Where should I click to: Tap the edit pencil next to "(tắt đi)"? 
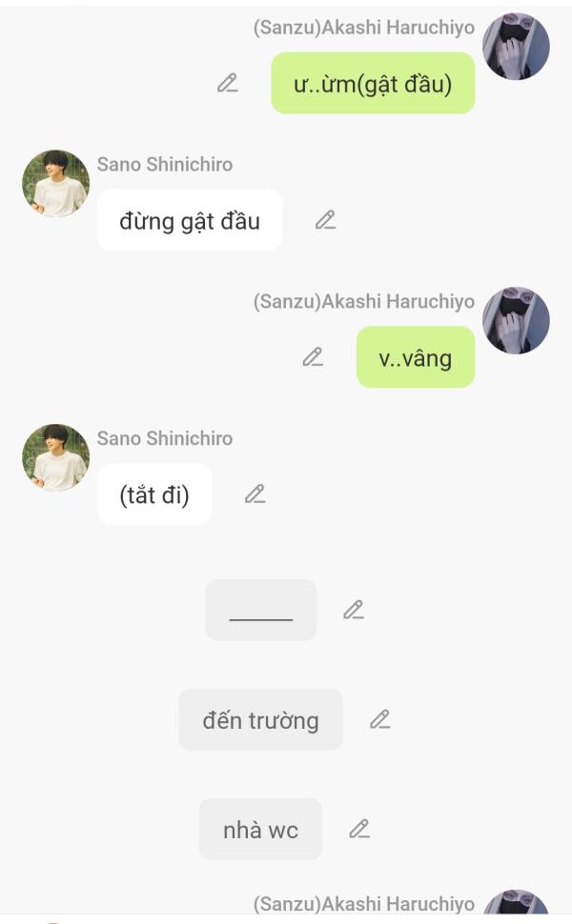(x=255, y=493)
